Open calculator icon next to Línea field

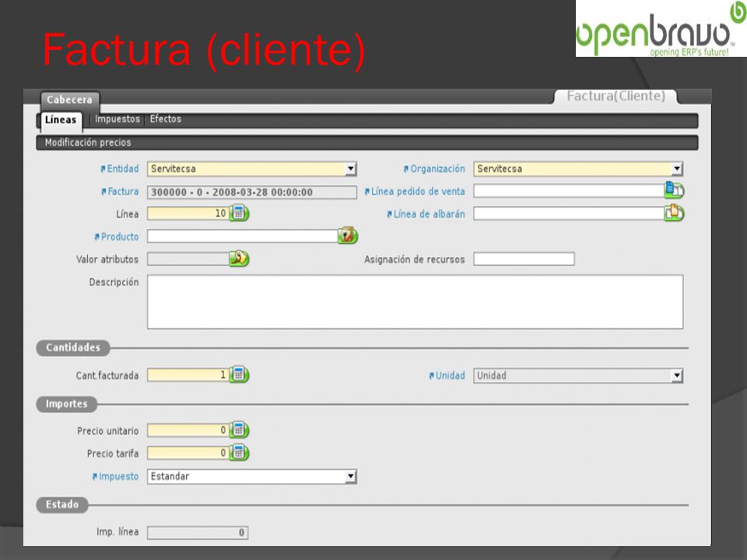pyautogui.click(x=239, y=213)
